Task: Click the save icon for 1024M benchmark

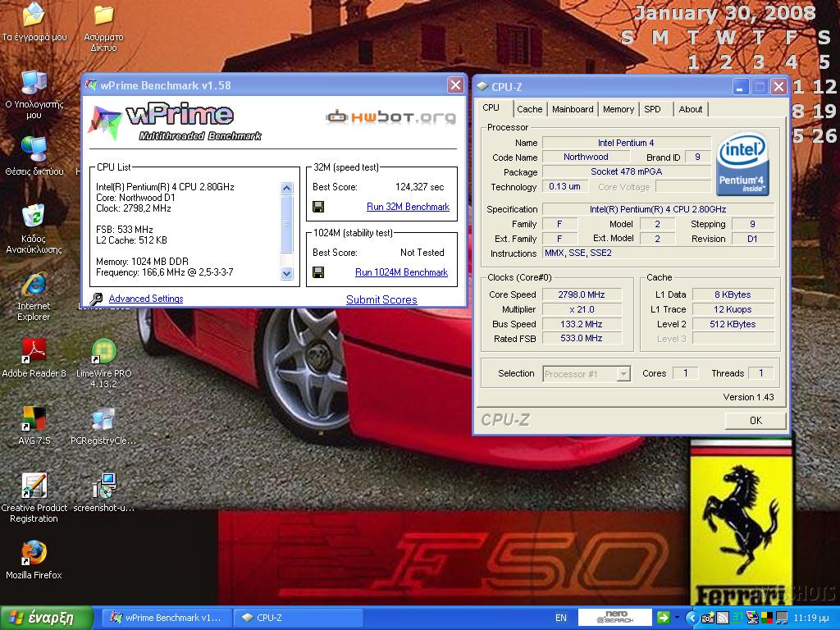Action: click(x=318, y=272)
